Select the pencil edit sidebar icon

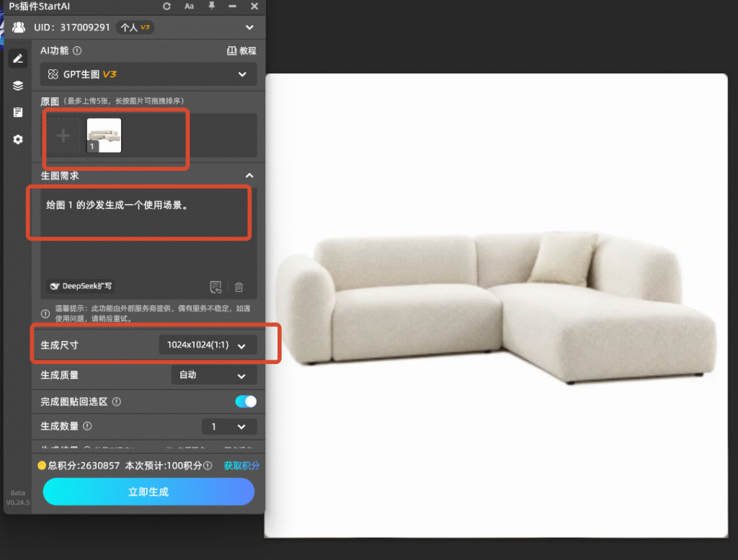pyautogui.click(x=18, y=58)
